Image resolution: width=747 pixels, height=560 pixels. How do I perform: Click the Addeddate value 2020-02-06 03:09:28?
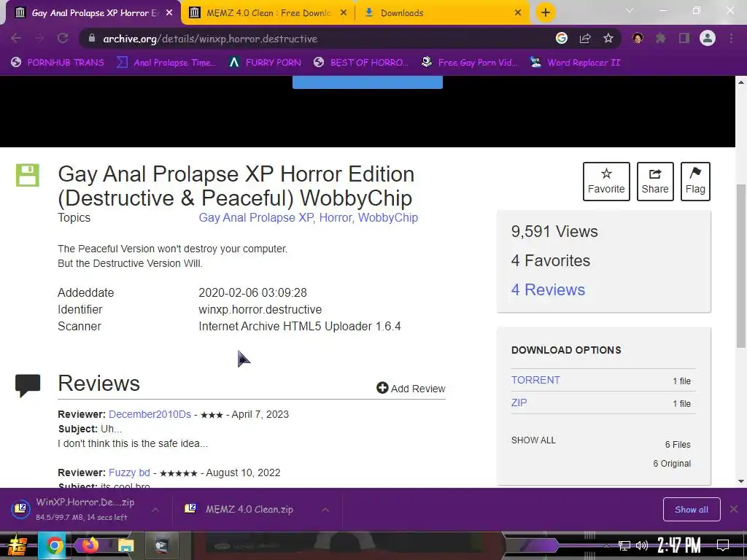point(252,292)
